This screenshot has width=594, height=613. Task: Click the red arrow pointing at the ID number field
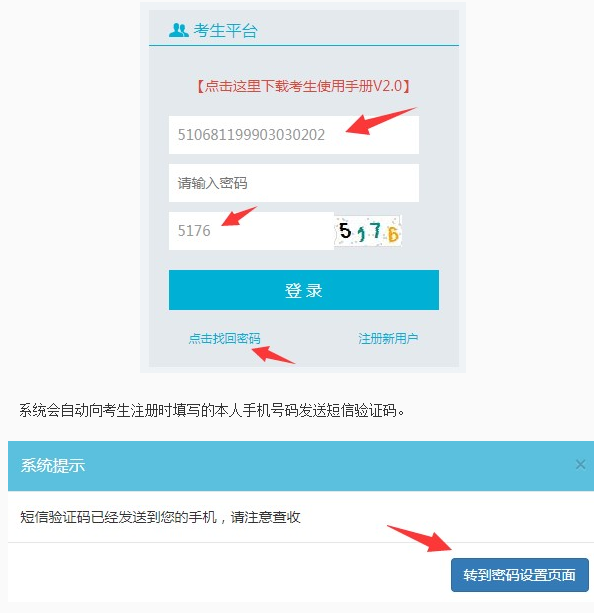tap(380, 121)
